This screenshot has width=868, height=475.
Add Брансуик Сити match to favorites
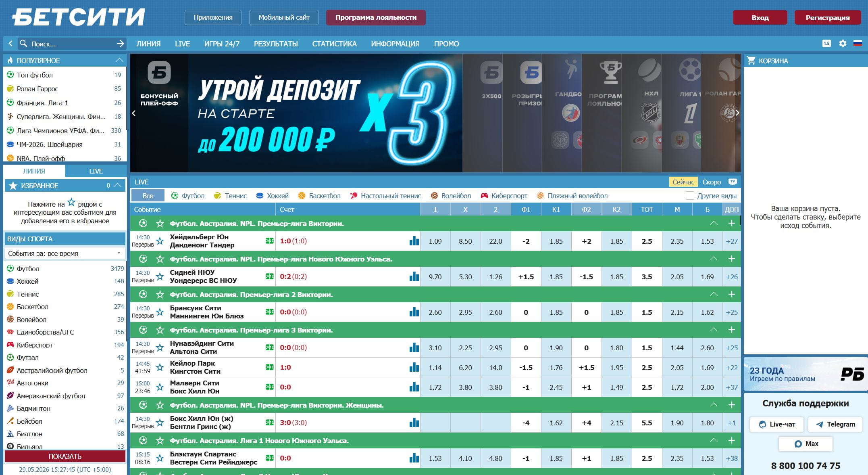tap(160, 312)
